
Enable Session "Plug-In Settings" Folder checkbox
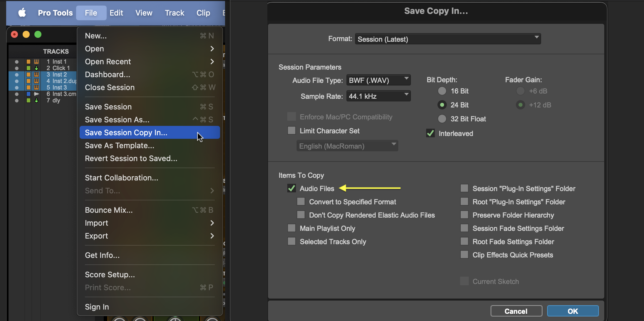tap(464, 188)
